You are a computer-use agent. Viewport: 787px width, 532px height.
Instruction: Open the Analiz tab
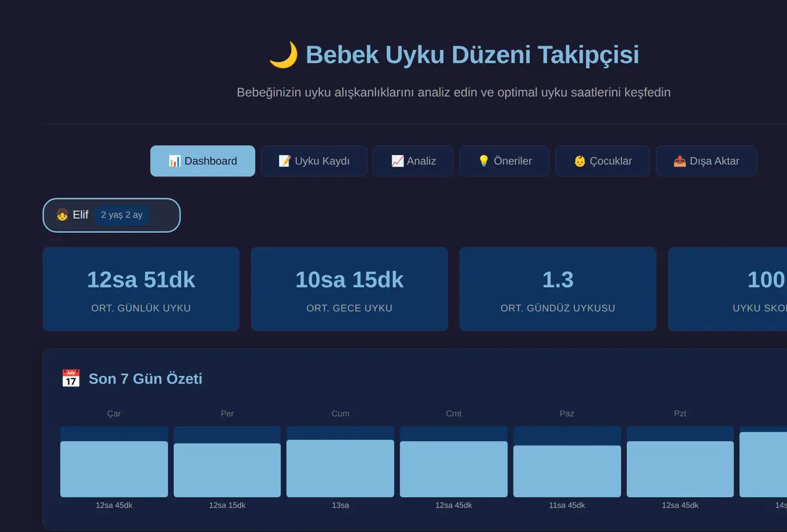(x=413, y=161)
